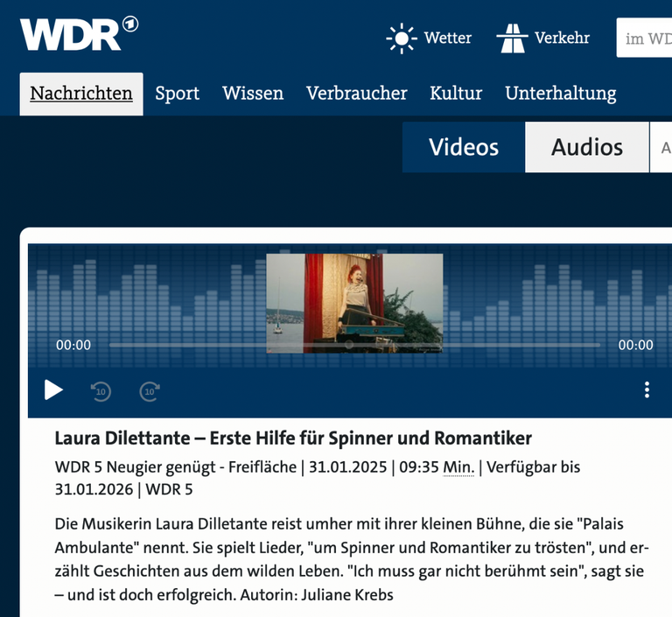
Task: Click the audio thumbnail of the performer
Action: (x=354, y=303)
